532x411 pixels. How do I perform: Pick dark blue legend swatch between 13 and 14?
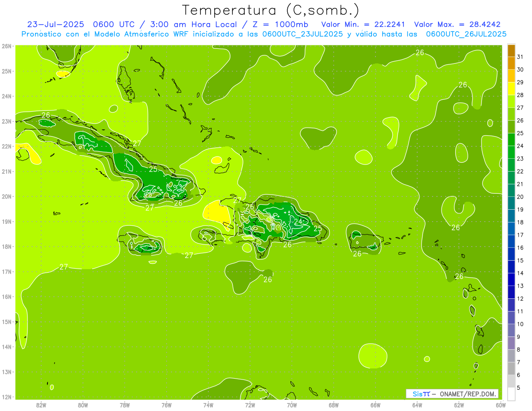click(x=512, y=279)
